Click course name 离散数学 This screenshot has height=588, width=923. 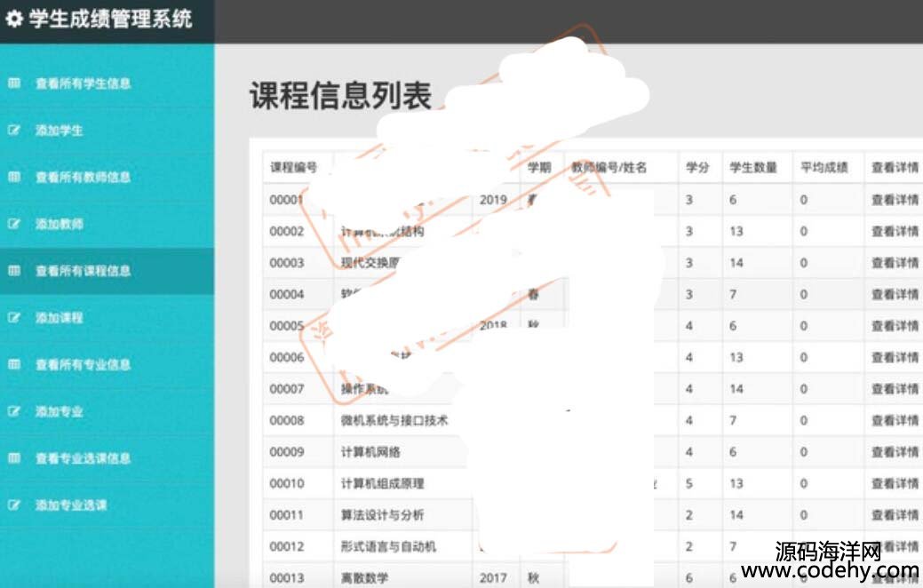(364, 578)
